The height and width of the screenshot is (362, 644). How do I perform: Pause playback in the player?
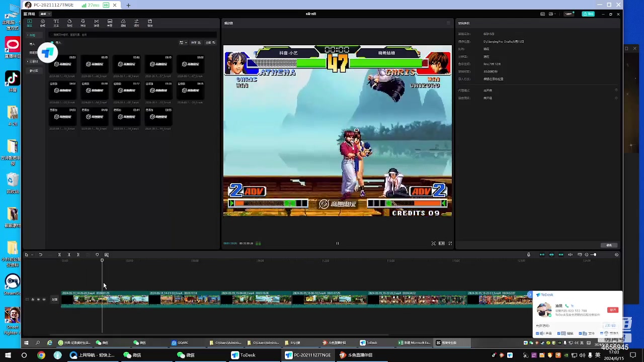click(338, 243)
